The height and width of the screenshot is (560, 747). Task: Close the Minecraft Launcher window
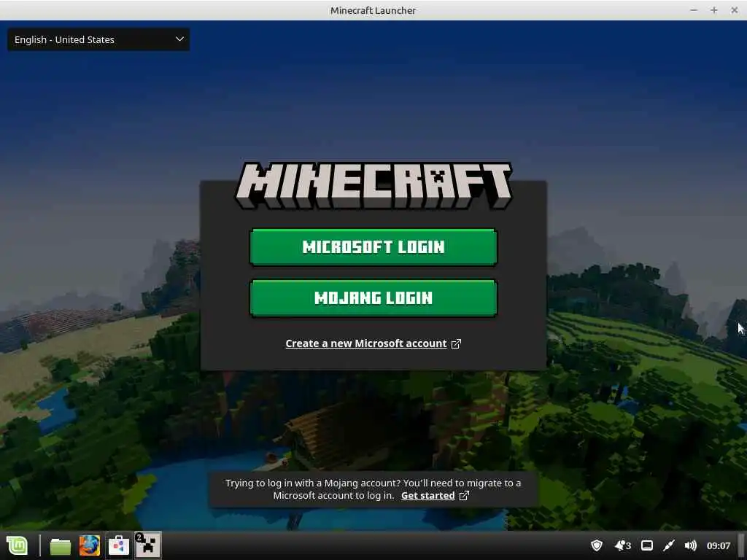pos(734,10)
